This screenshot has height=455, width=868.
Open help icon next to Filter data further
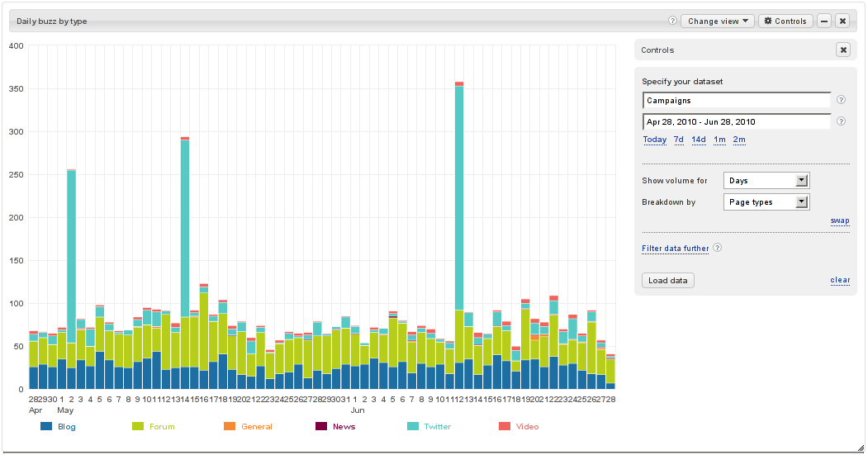click(717, 248)
